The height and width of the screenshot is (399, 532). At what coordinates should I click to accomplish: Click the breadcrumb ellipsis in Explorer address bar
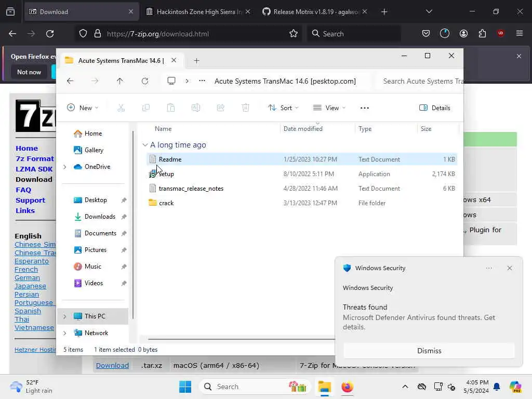[202, 81]
